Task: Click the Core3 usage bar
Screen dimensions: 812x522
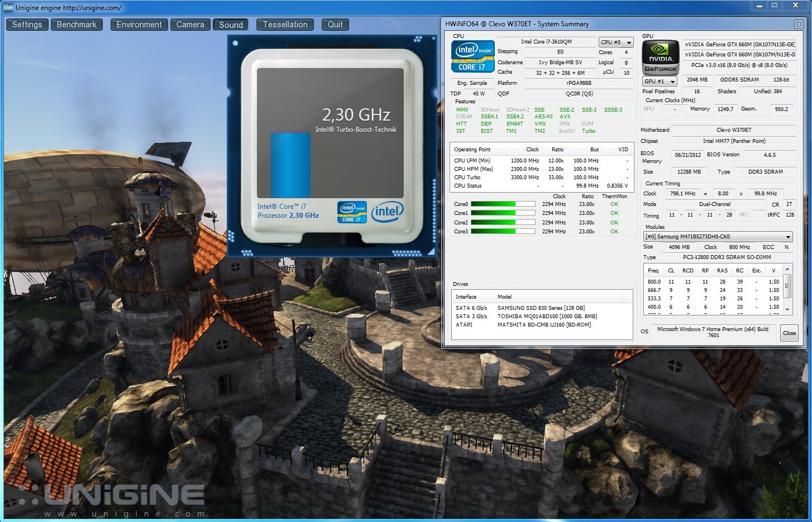Action: (503, 231)
